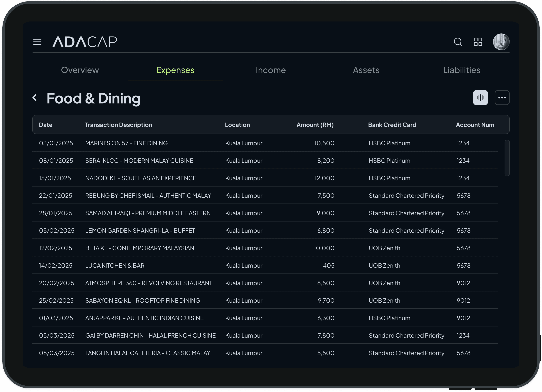
Task: Open the user profile avatar
Action: (x=501, y=42)
